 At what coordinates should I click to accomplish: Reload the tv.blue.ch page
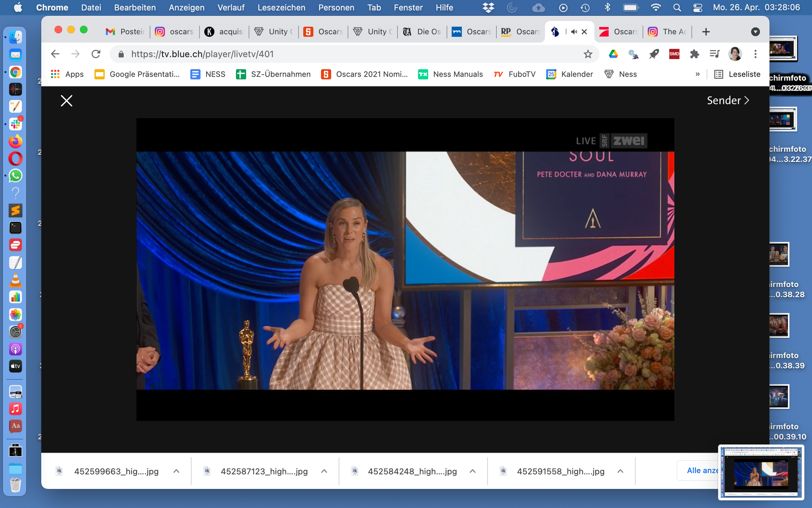tap(96, 54)
